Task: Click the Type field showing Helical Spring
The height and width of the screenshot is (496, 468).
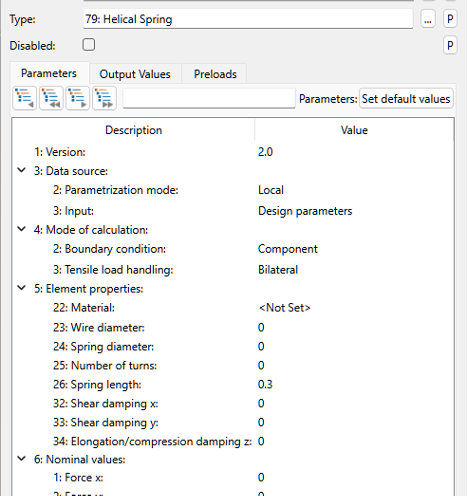Action: [x=248, y=19]
